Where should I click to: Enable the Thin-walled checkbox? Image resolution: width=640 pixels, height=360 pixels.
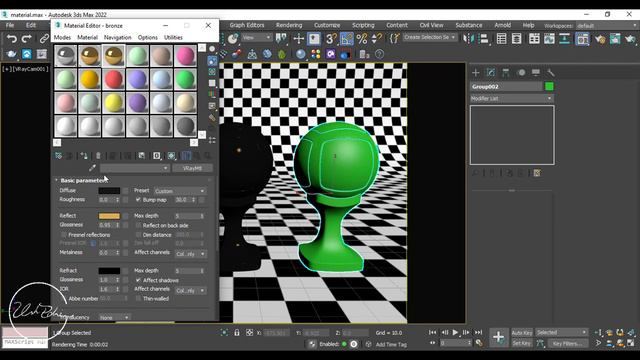click(x=138, y=298)
